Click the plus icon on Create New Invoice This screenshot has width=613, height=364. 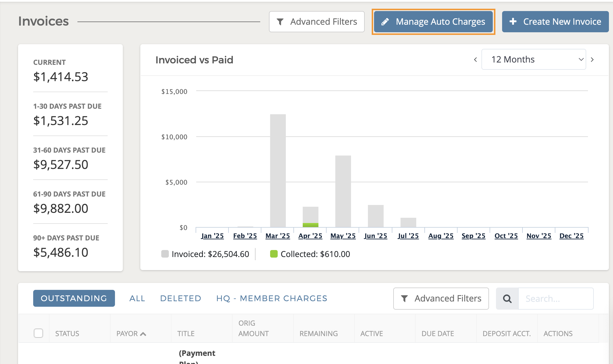[x=513, y=21]
